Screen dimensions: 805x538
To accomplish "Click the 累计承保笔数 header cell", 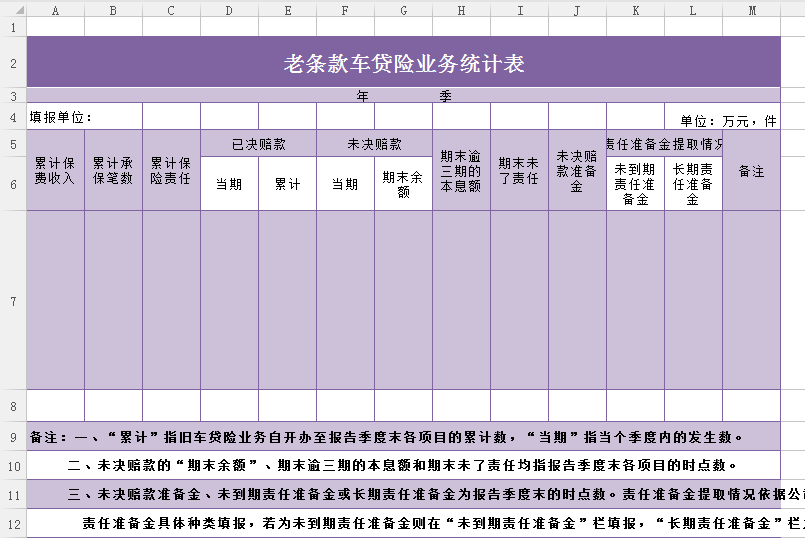I will click(x=113, y=171).
